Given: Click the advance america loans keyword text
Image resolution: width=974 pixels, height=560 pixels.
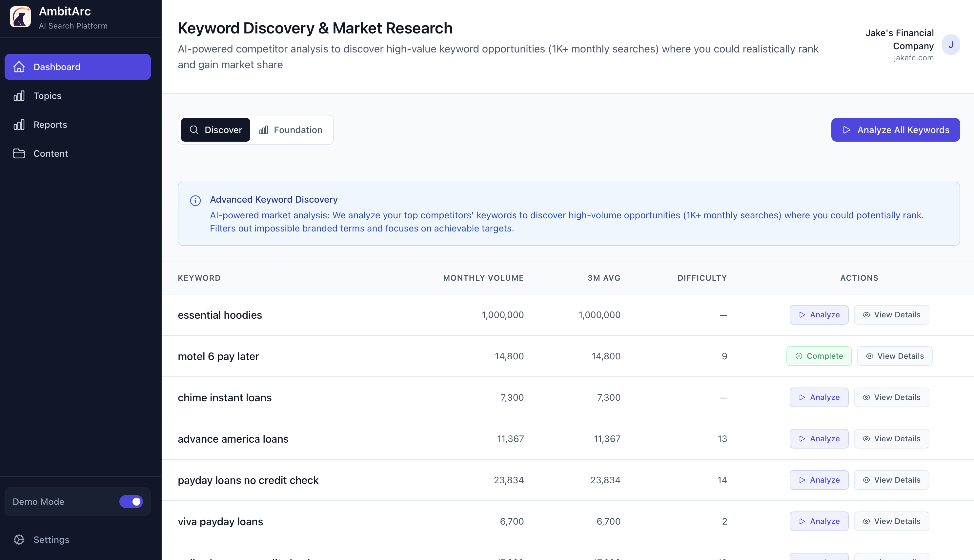Looking at the screenshot, I should [233, 439].
